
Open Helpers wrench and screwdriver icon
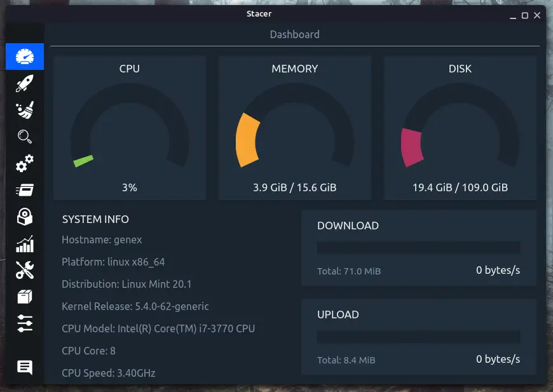click(25, 270)
